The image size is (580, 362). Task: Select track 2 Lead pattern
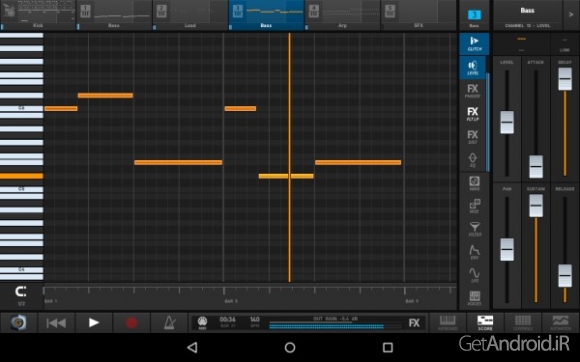190,15
